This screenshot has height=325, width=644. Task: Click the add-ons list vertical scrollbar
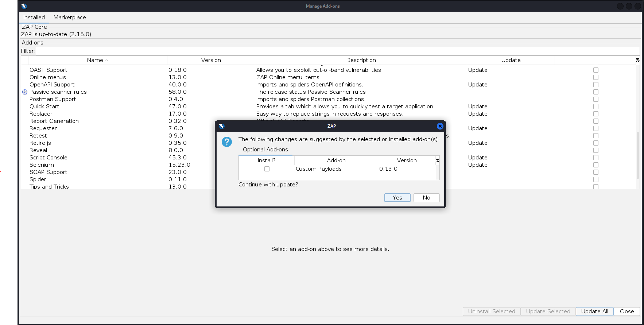638,155
